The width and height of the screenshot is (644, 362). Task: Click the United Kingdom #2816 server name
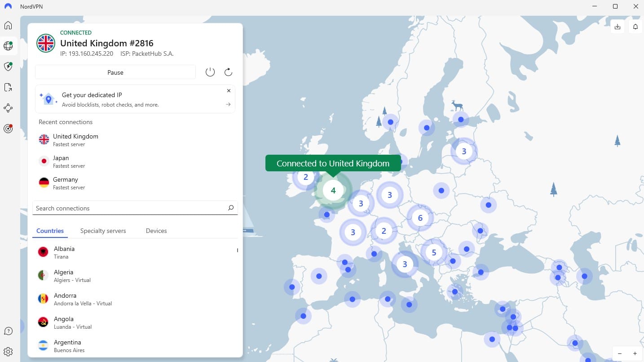(x=107, y=43)
